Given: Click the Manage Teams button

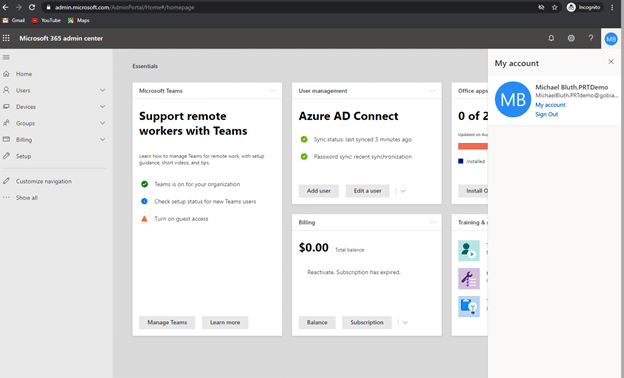Looking at the screenshot, I should click(167, 322).
